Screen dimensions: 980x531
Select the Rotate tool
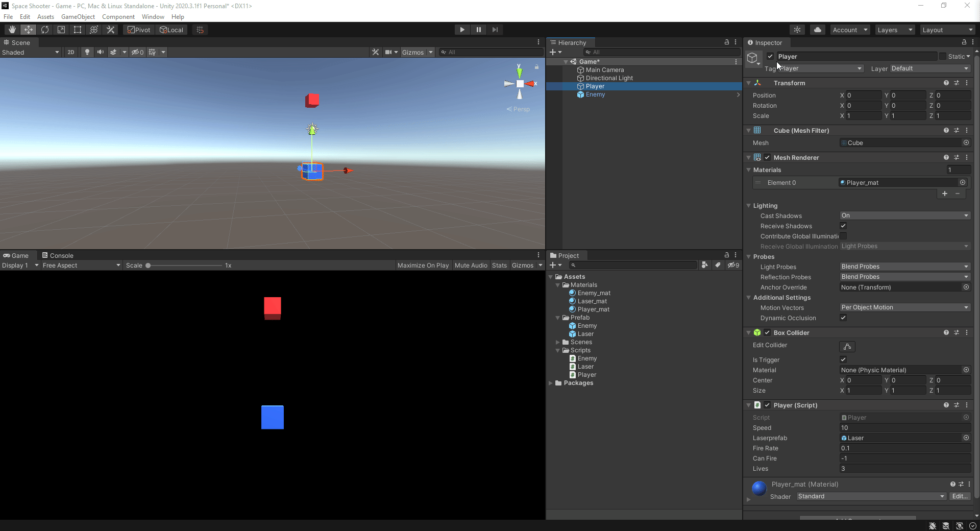[x=44, y=30]
